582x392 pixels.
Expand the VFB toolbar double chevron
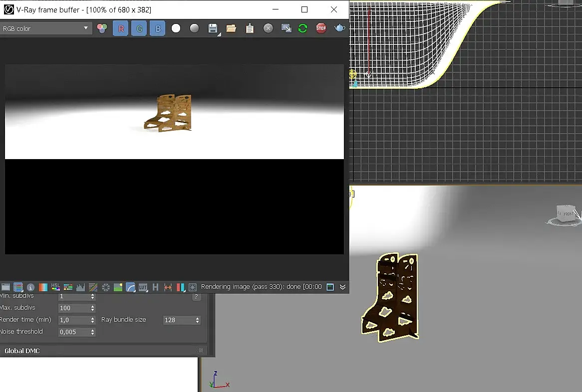[342, 287]
